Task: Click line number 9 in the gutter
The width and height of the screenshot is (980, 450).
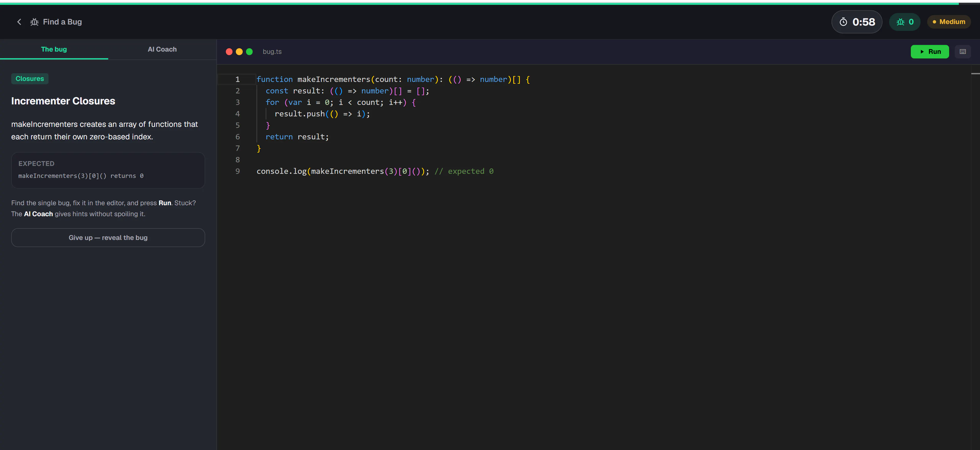Action: pos(237,171)
